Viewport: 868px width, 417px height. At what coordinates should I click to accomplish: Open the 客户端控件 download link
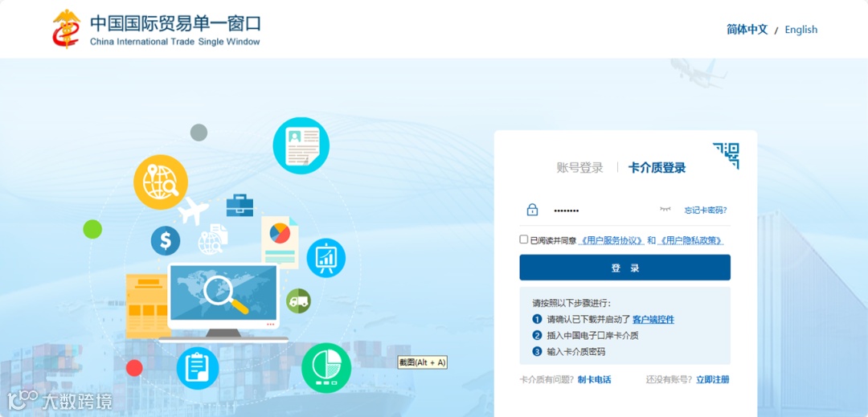pos(653,319)
